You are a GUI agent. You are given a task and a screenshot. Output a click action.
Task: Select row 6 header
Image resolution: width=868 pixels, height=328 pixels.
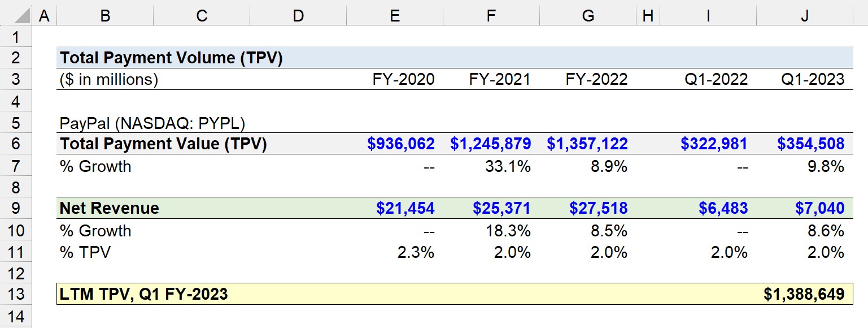point(16,144)
